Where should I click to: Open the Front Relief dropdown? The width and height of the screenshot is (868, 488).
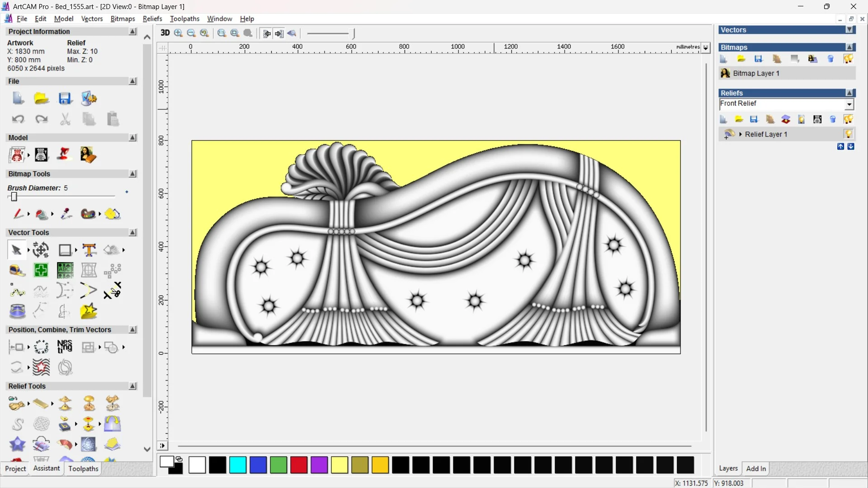(849, 104)
